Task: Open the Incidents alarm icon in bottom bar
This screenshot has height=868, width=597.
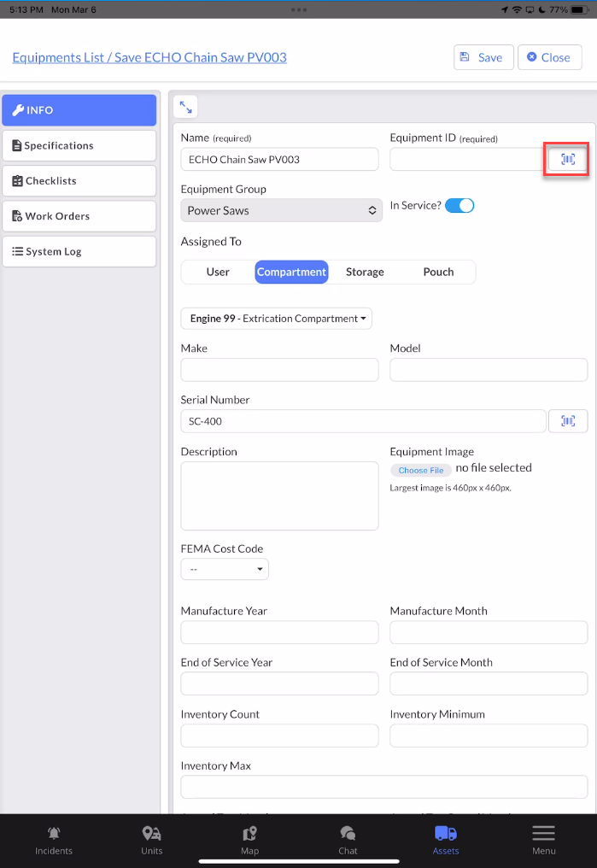Action: [54, 834]
